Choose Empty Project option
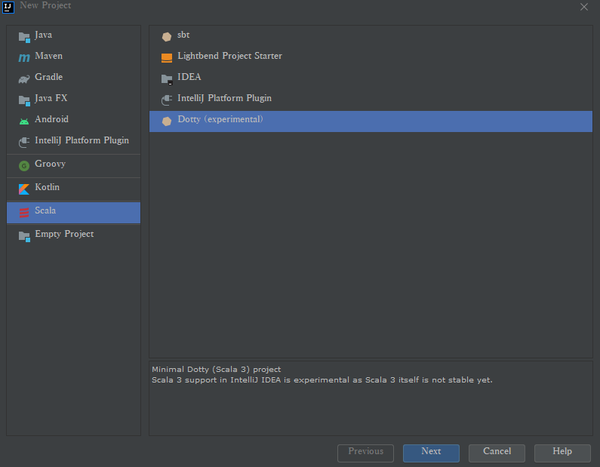Screen dimensions: 600x467 (x=73, y=235)
